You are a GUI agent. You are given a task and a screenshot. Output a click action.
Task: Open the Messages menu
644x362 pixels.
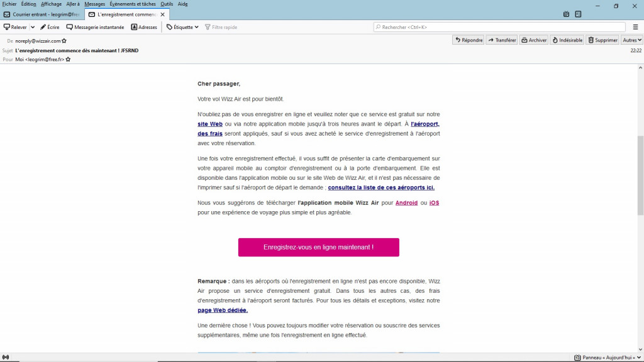[95, 4]
